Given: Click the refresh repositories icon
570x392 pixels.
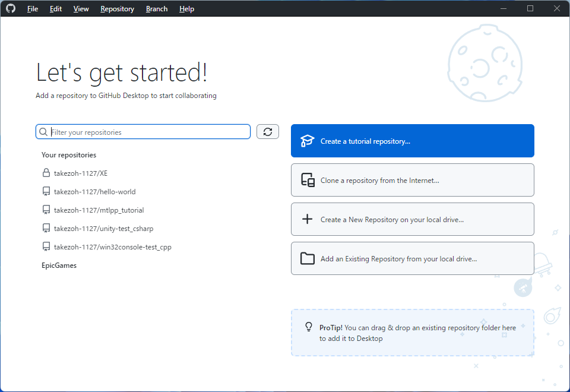Looking at the screenshot, I should (267, 131).
